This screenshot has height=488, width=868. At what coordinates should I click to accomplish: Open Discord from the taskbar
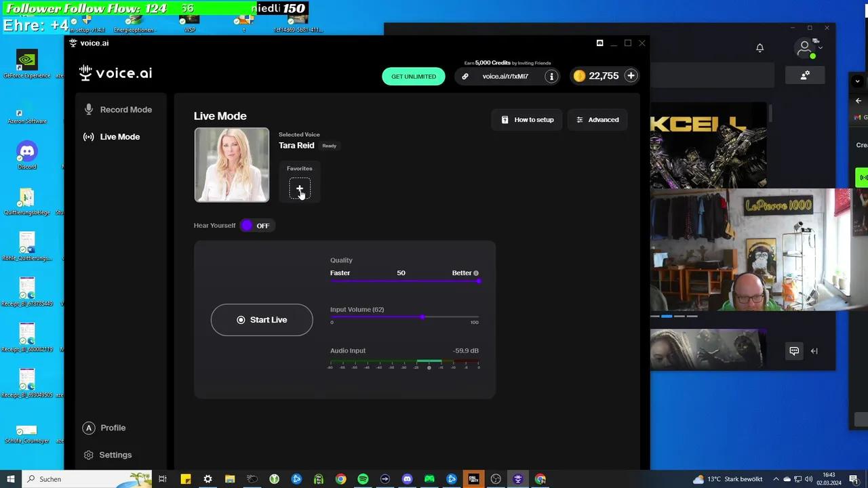(x=407, y=479)
